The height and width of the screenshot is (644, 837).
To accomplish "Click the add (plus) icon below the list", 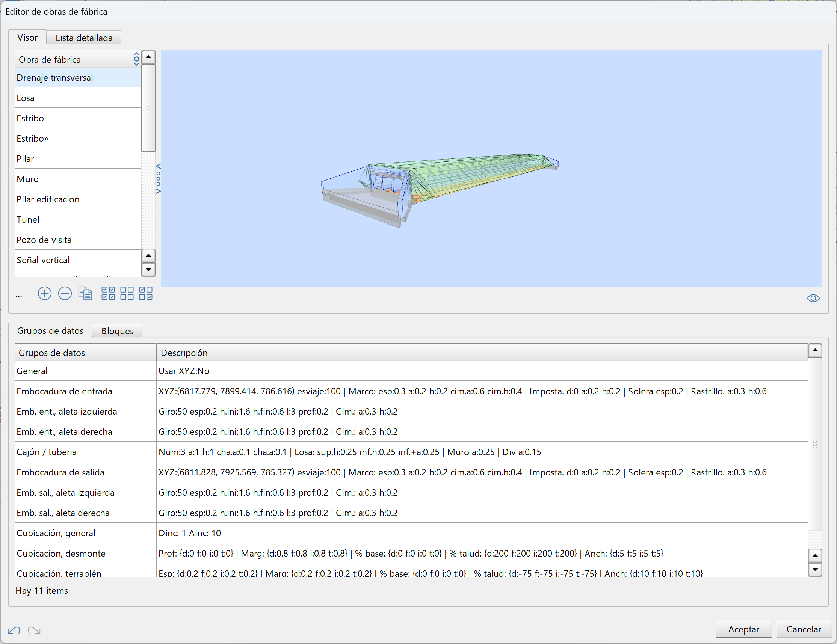I will (x=44, y=293).
